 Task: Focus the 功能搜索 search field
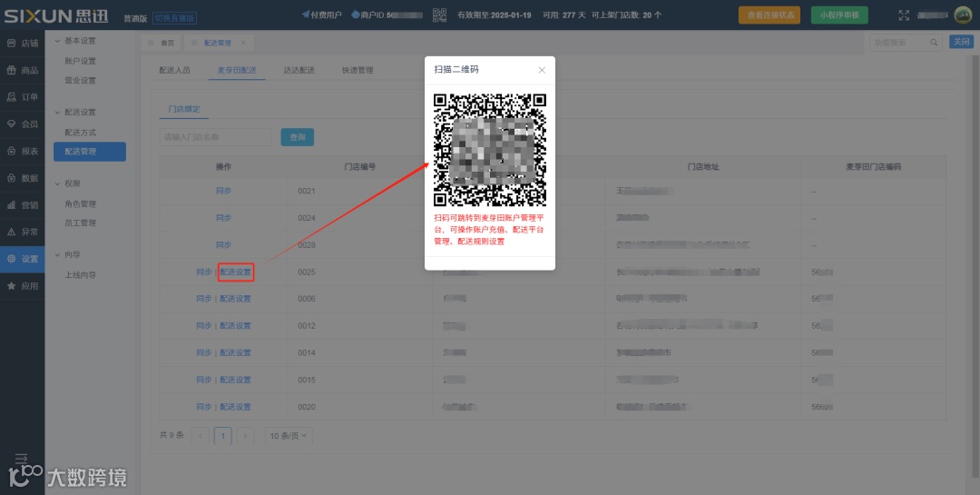(x=906, y=43)
